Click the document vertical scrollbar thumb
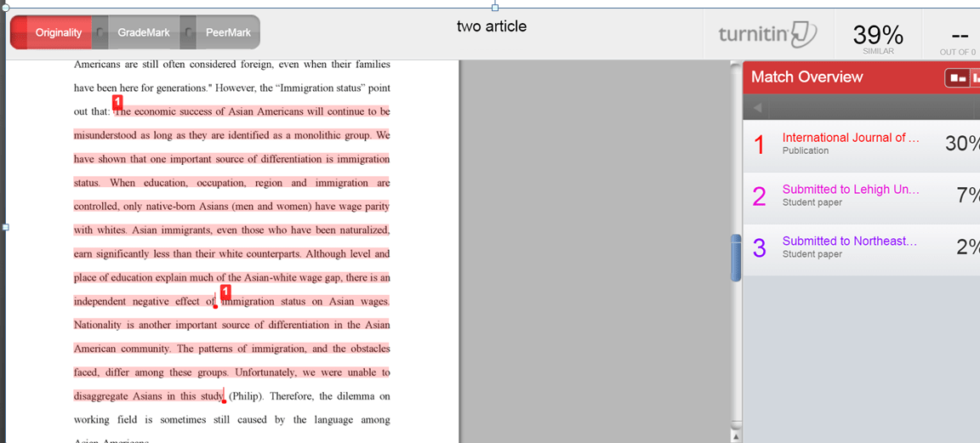 (736, 258)
